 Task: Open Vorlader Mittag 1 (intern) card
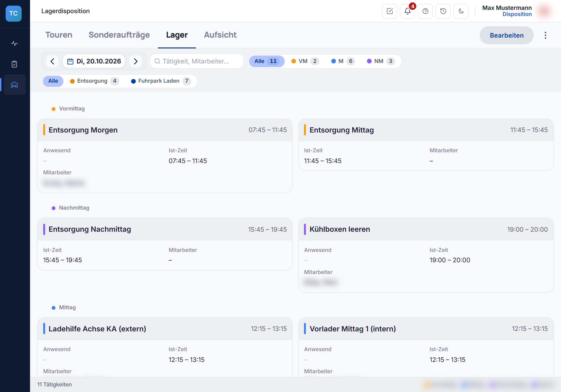click(426, 347)
